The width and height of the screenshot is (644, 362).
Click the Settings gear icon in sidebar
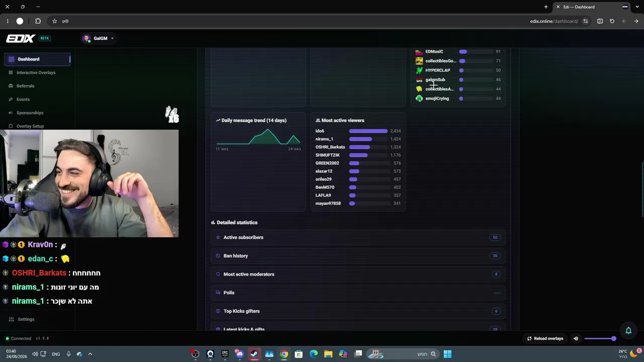click(11, 319)
